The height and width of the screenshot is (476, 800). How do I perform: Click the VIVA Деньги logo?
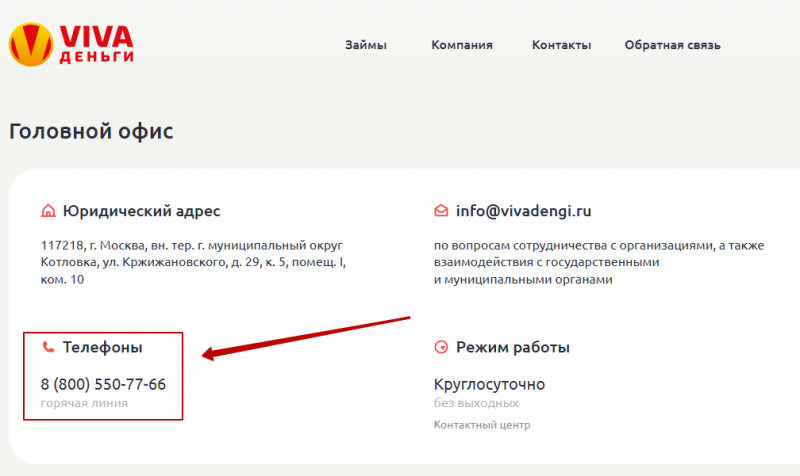click(70, 44)
